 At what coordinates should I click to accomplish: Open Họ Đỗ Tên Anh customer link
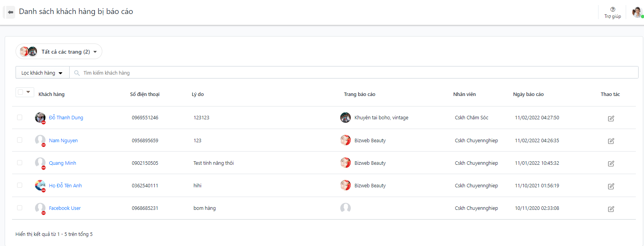[65, 186]
